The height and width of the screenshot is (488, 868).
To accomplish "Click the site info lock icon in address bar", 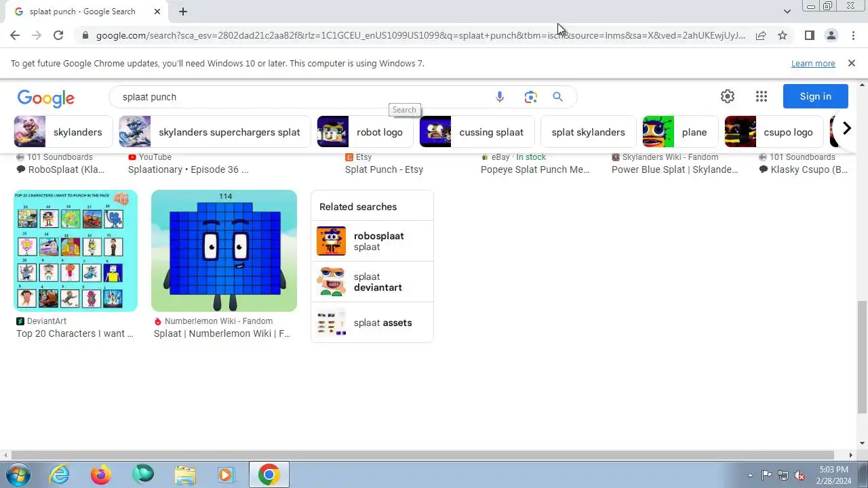I will pyautogui.click(x=85, y=35).
